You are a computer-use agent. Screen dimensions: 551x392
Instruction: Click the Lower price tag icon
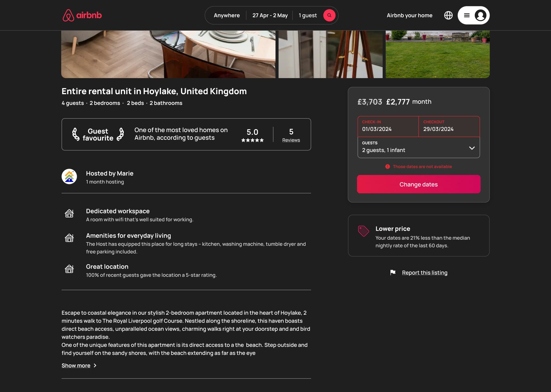[x=363, y=231]
